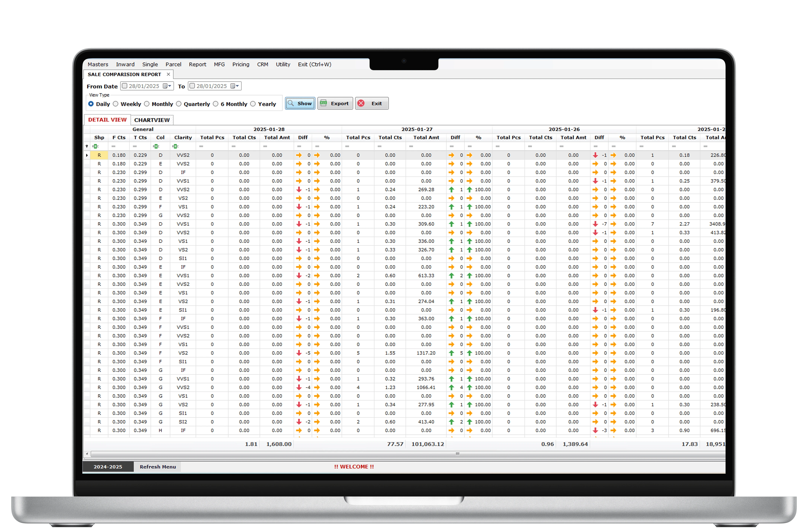Switch to the CHARTVIEW tab

click(x=152, y=120)
